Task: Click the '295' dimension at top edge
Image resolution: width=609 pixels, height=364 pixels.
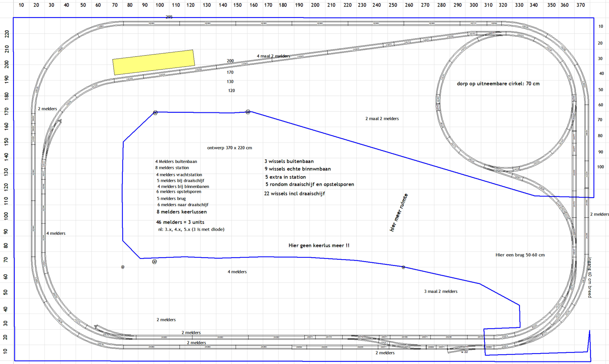Action: (169, 17)
